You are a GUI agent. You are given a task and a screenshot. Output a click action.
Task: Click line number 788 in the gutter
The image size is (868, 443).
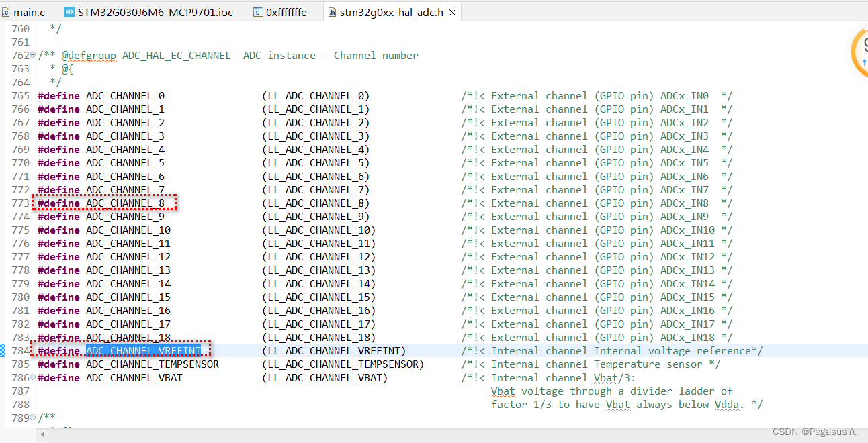(21, 404)
